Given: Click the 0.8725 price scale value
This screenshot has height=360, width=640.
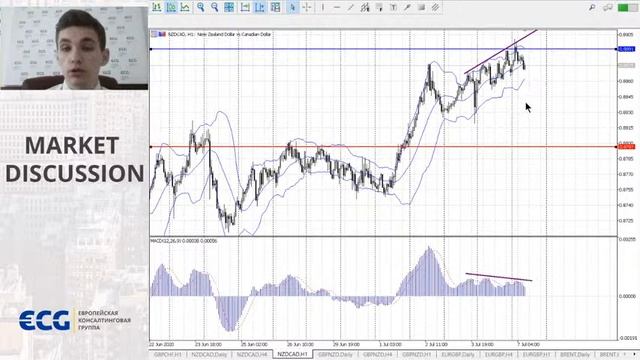Looking at the screenshot, I should pyautogui.click(x=626, y=220).
